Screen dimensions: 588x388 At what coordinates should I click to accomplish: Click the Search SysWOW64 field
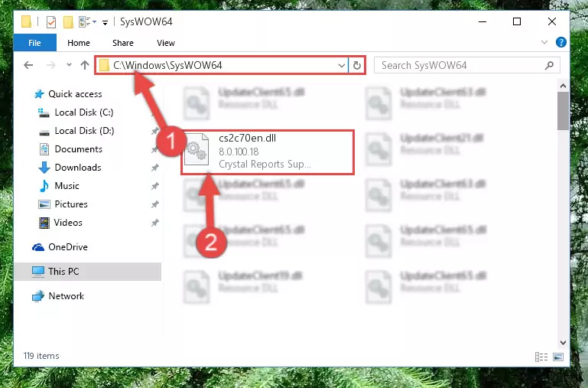[x=467, y=65]
